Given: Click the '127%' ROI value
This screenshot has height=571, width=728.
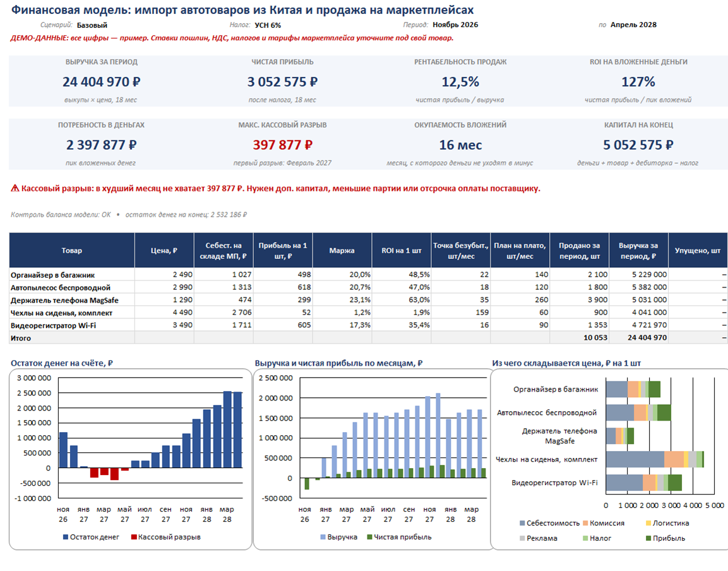Looking at the screenshot, I should [638, 81].
